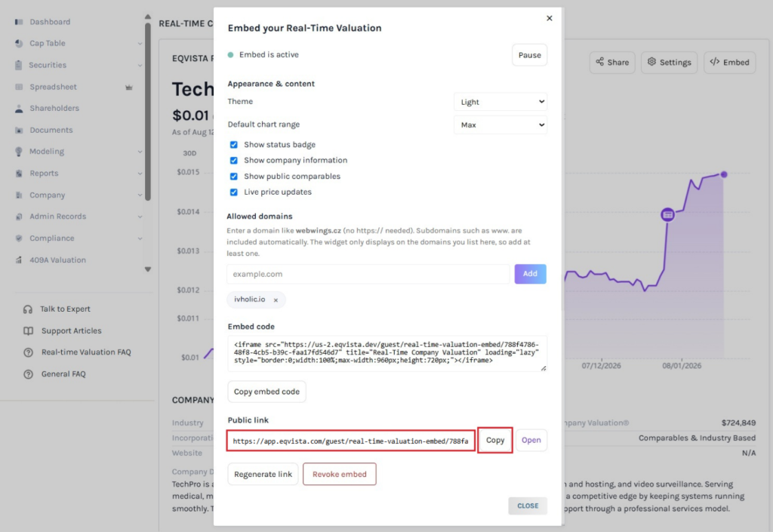Open Shareholders in the sidebar

(x=54, y=109)
